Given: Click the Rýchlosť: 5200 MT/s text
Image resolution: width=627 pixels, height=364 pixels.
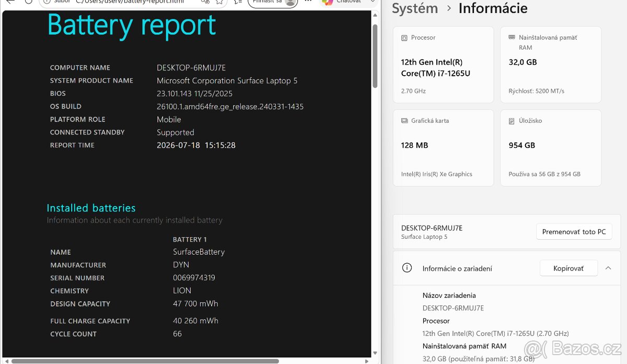Looking at the screenshot, I should coord(537,91).
